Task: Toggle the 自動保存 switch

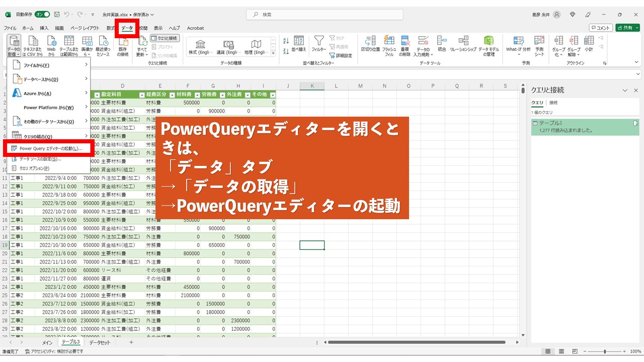Action: coord(42,15)
